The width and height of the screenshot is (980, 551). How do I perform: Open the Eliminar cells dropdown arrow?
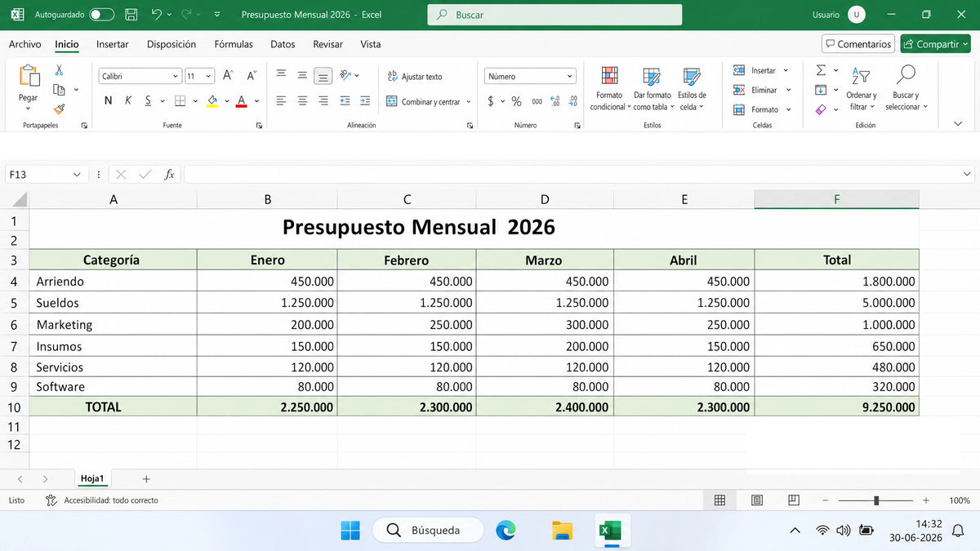(788, 90)
